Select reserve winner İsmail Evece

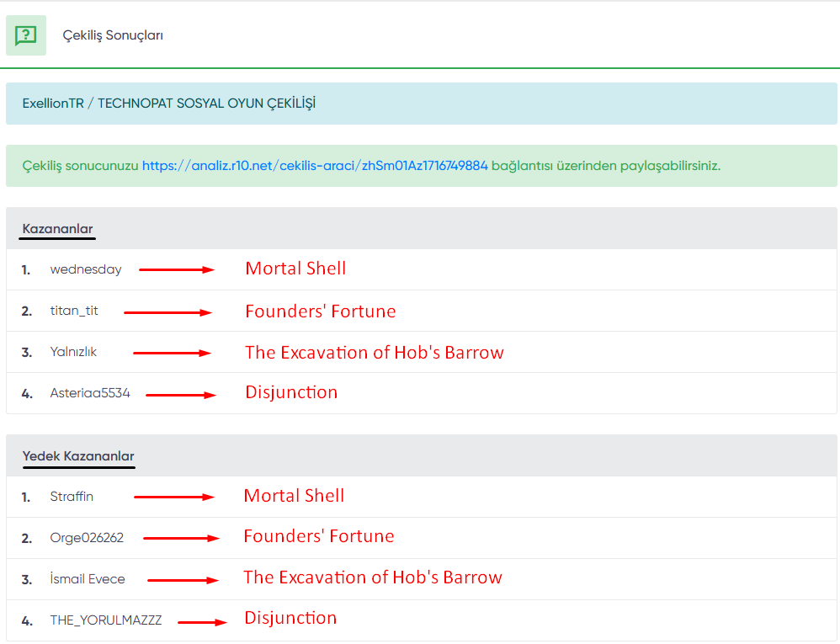[x=88, y=579]
